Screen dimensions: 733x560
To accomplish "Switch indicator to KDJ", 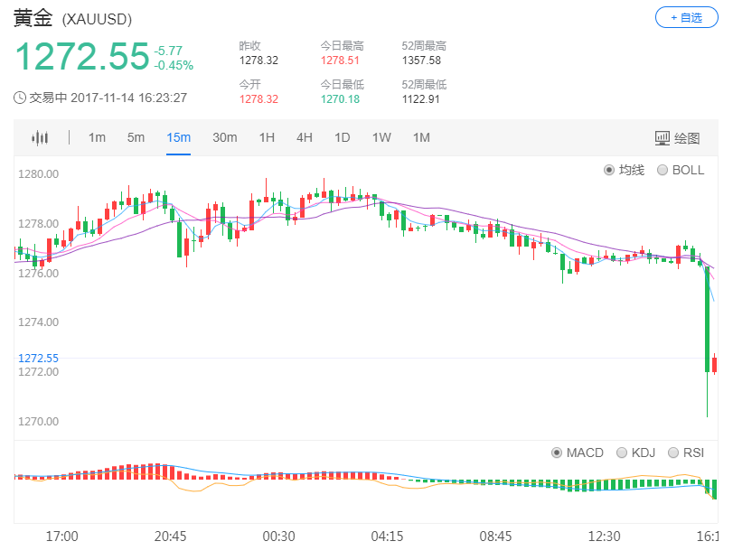I will coord(633,453).
